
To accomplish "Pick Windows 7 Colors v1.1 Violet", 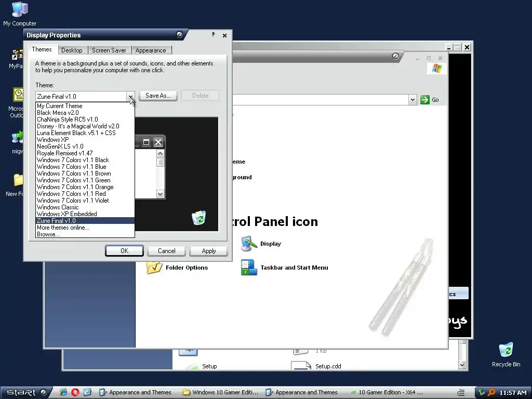I will coord(85,201).
